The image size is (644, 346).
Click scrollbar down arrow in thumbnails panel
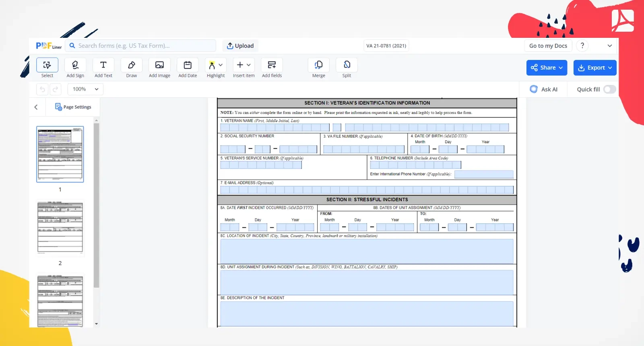coord(96,324)
